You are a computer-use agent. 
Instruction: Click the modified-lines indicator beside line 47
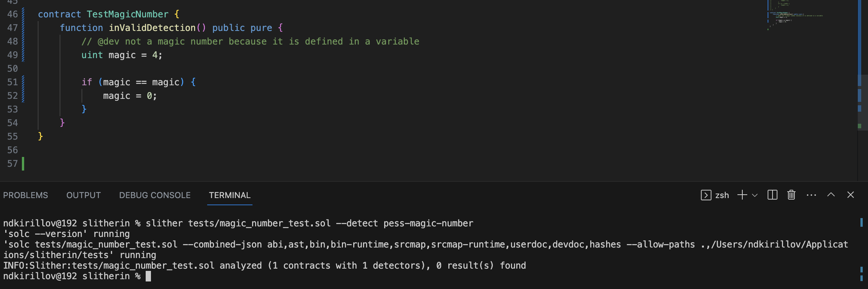point(23,28)
